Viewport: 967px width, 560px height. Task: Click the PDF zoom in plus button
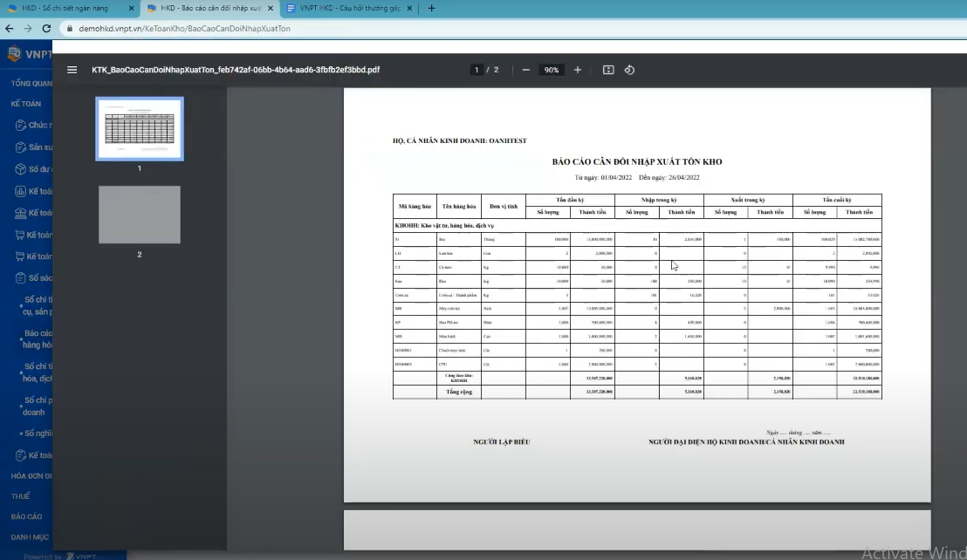(x=578, y=70)
